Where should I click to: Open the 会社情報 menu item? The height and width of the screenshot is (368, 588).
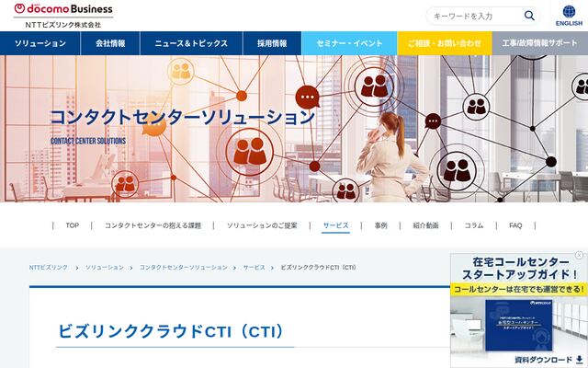110,43
